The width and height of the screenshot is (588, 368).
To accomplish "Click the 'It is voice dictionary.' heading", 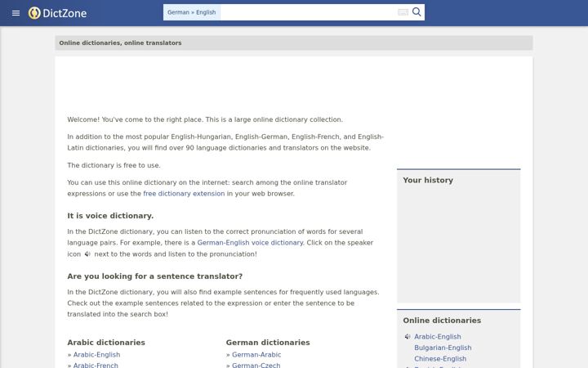I will [x=110, y=216].
